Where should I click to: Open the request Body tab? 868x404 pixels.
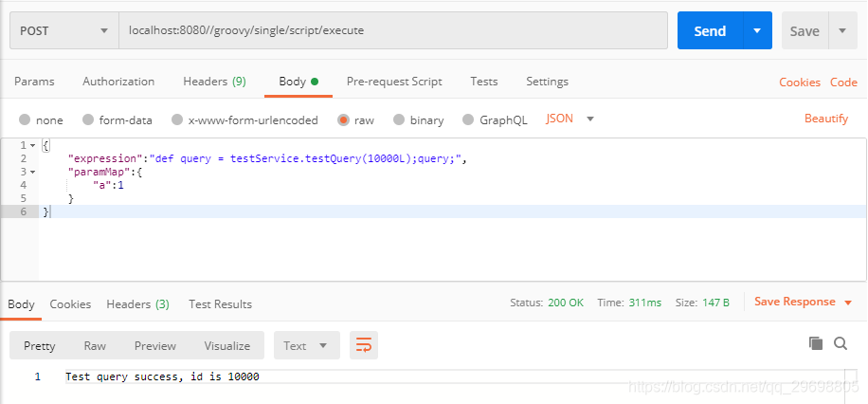coord(298,82)
